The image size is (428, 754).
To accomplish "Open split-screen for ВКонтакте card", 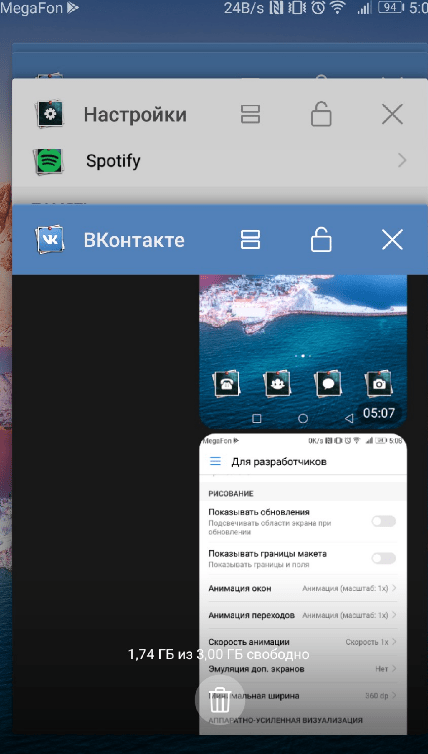I will point(250,239).
